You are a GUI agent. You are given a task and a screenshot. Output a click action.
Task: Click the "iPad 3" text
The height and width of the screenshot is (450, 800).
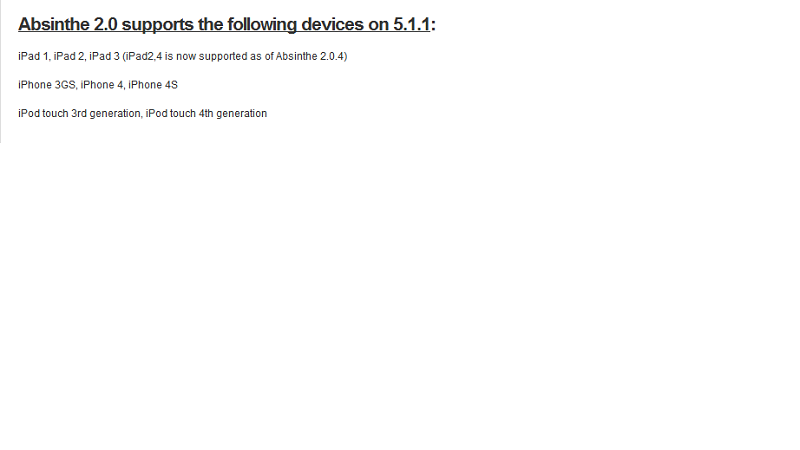pos(104,56)
